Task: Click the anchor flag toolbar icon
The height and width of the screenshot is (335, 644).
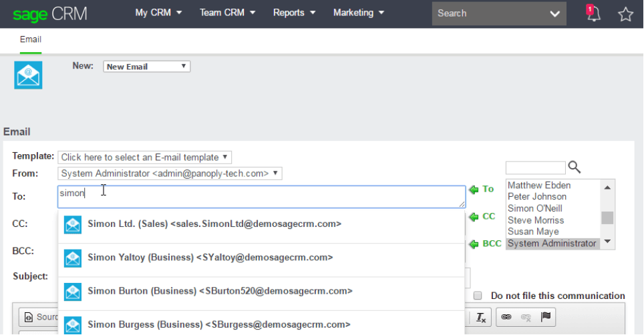Action: pyautogui.click(x=545, y=316)
